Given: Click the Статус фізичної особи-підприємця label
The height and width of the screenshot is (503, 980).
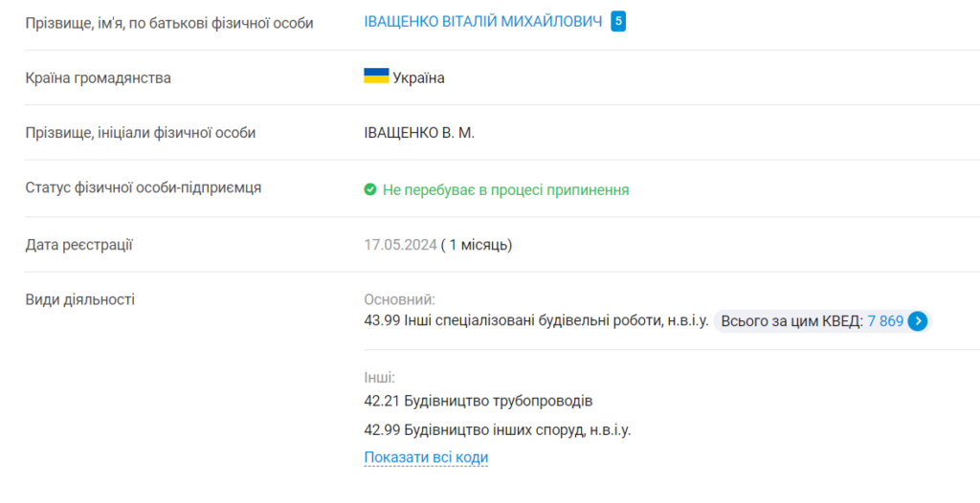Looking at the screenshot, I should pos(143,187).
